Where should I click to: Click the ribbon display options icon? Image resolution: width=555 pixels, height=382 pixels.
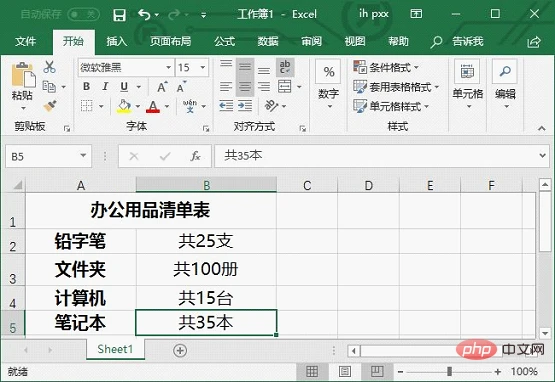[x=416, y=14]
